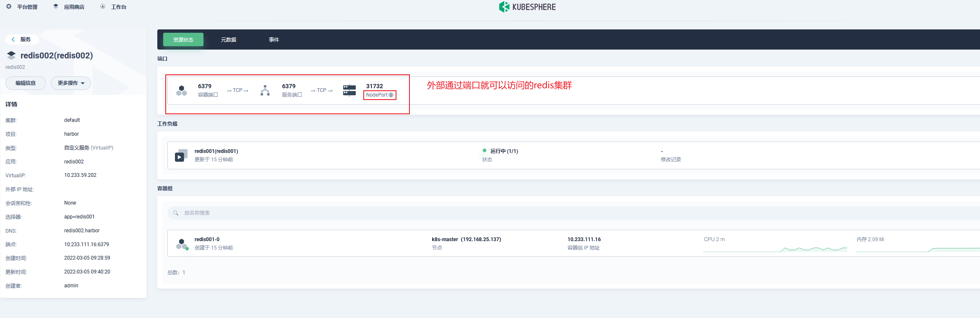Click the 端点 value 10.233.111.16:6379

click(86, 244)
